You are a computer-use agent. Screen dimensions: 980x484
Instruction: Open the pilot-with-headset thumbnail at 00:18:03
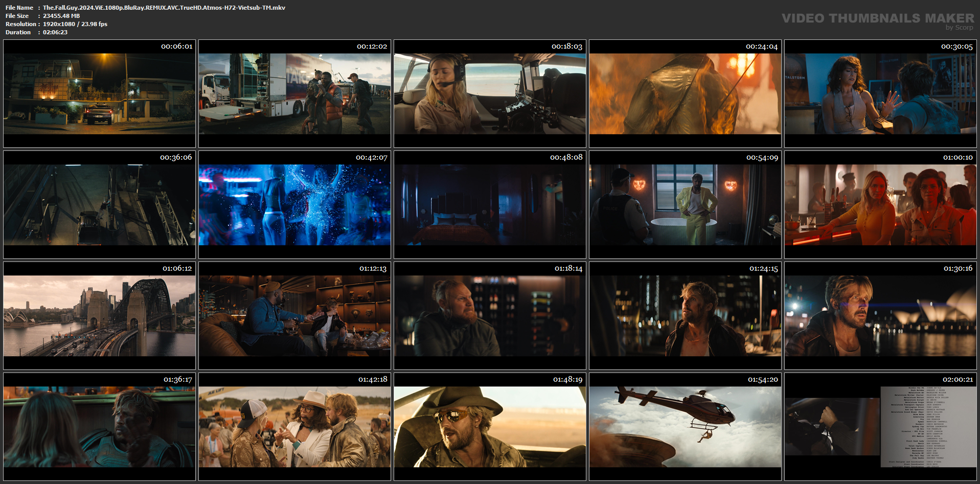click(x=490, y=94)
